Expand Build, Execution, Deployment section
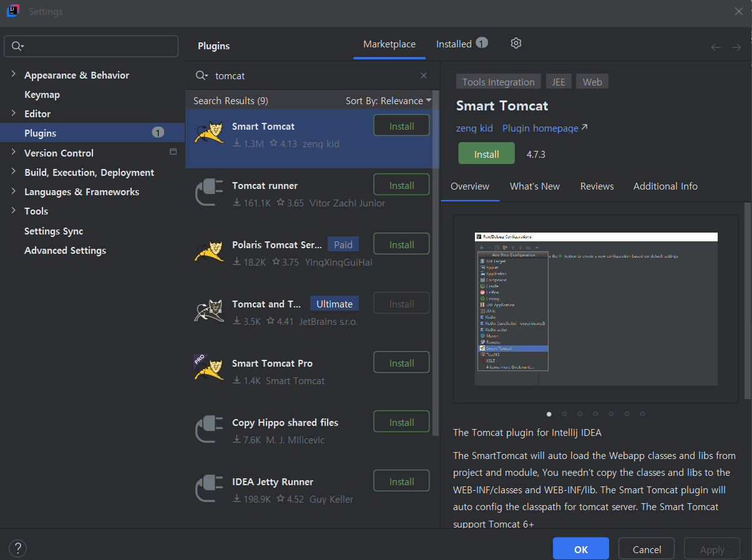The image size is (752, 560). pos(13,171)
